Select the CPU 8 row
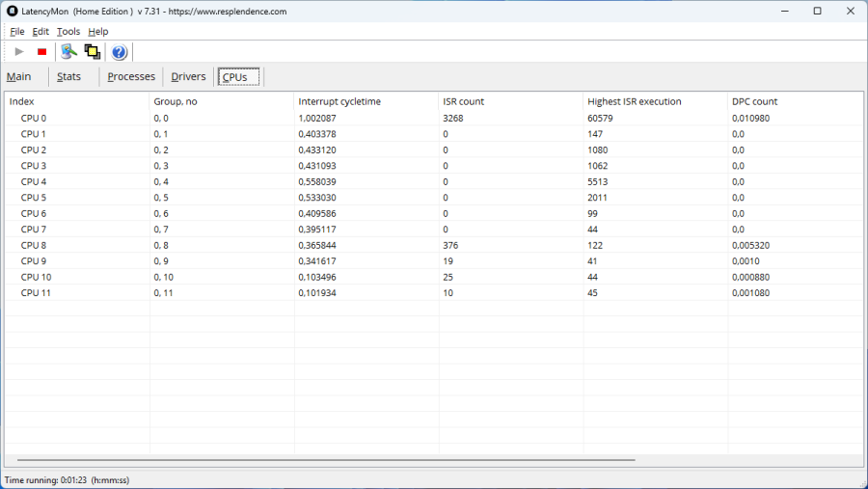 [34, 245]
